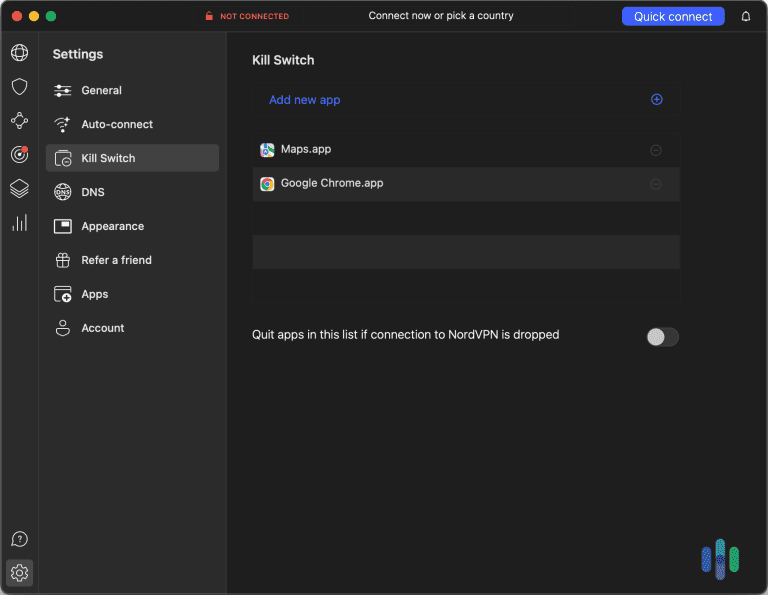Toggle quit apps when connection is dropped
768x595 pixels.
662,337
